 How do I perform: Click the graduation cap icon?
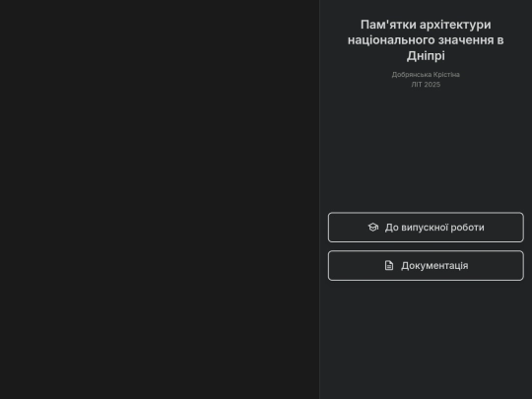click(373, 228)
